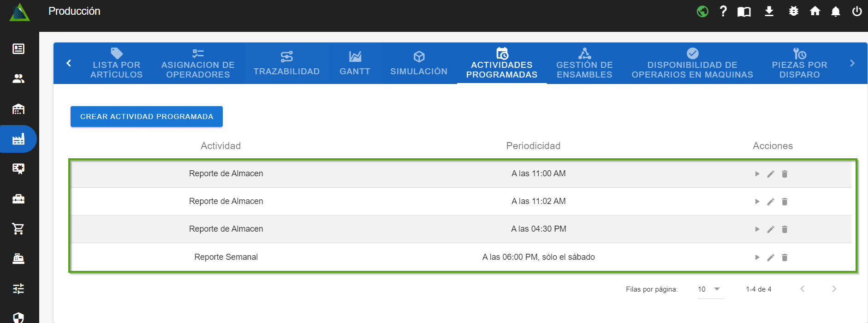Edit the 11:00 AM Reporte de Almacen

coord(771,174)
